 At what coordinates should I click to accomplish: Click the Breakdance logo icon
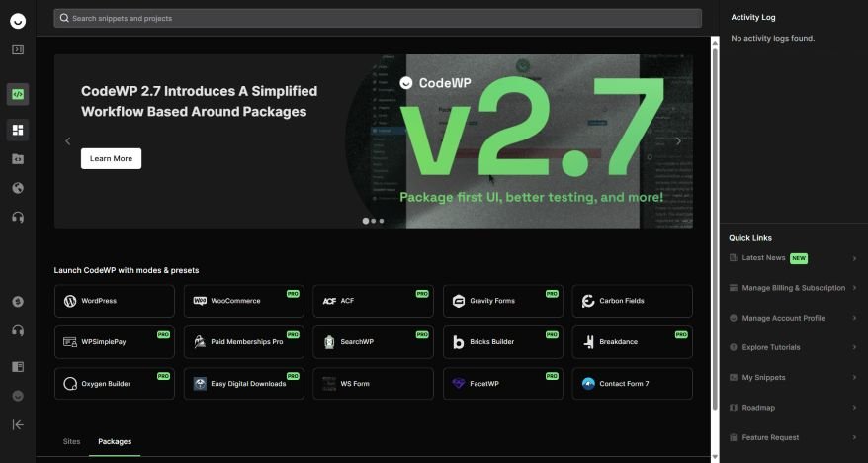pos(588,342)
